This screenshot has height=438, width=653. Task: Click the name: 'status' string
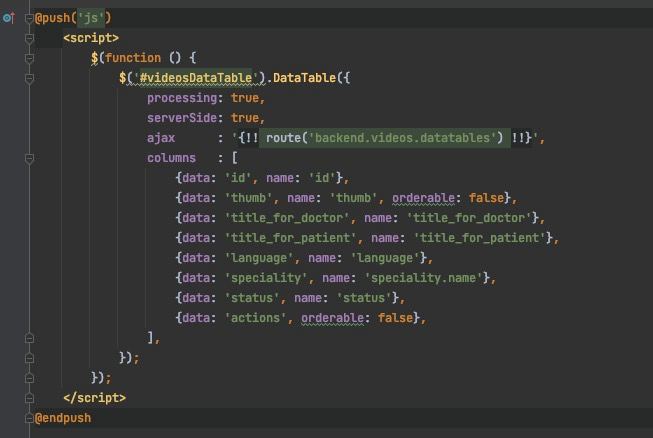(x=364, y=298)
